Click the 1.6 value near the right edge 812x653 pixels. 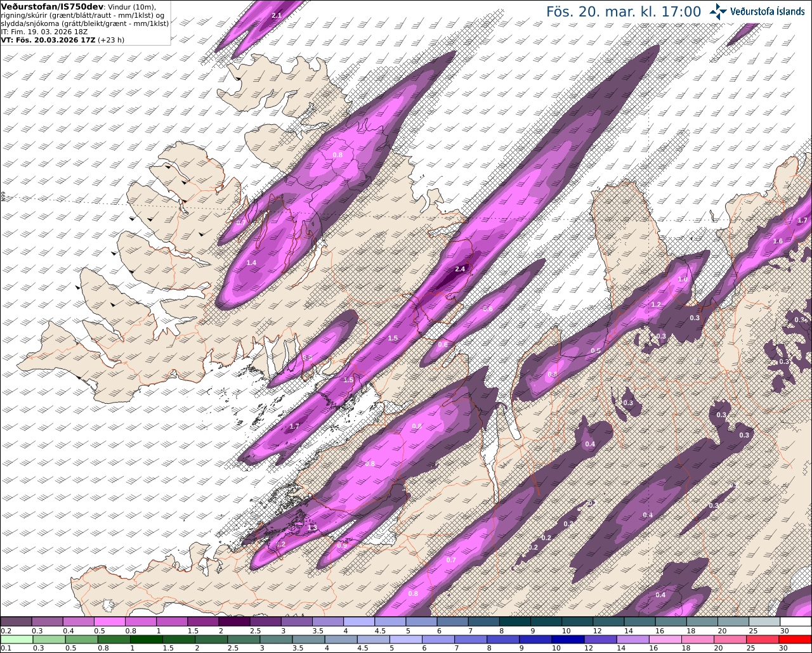click(778, 241)
